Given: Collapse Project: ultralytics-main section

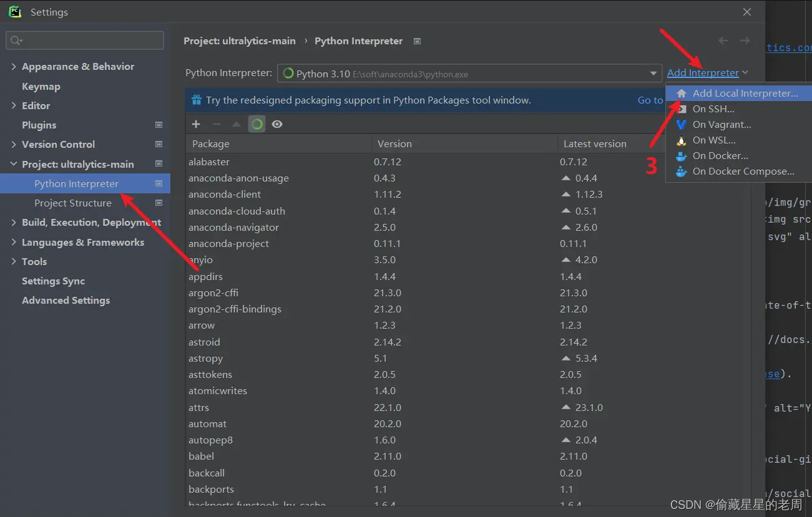Looking at the screenshot, I should click(x=14, y=164).
